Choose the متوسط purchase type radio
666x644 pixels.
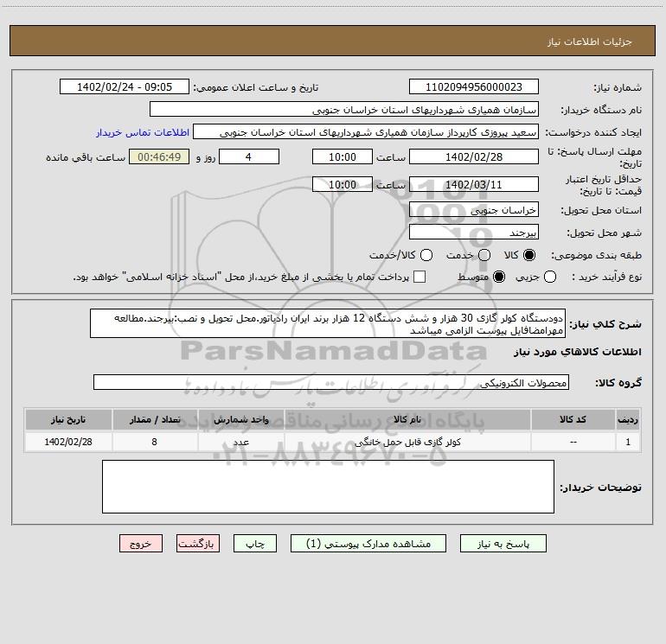click(x=499, y=277)
